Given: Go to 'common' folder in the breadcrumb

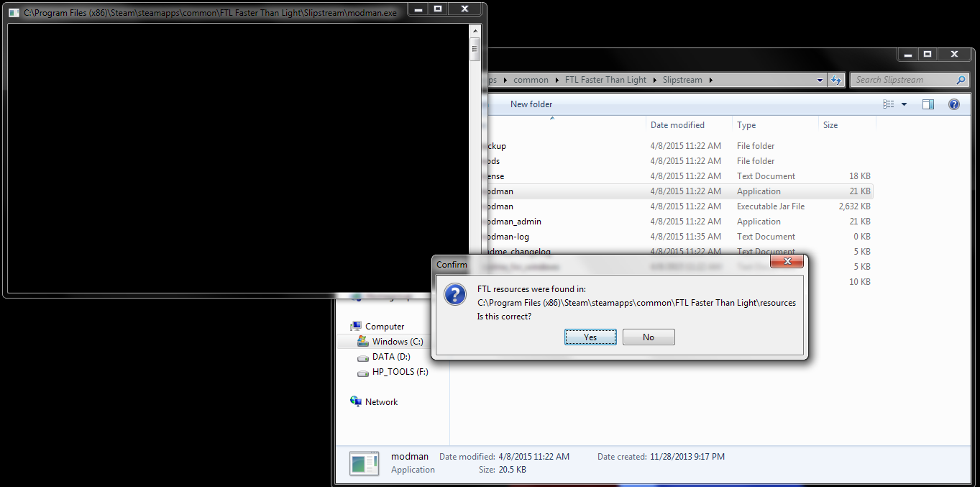Looking at the screenshot, I should click(531, 80).
